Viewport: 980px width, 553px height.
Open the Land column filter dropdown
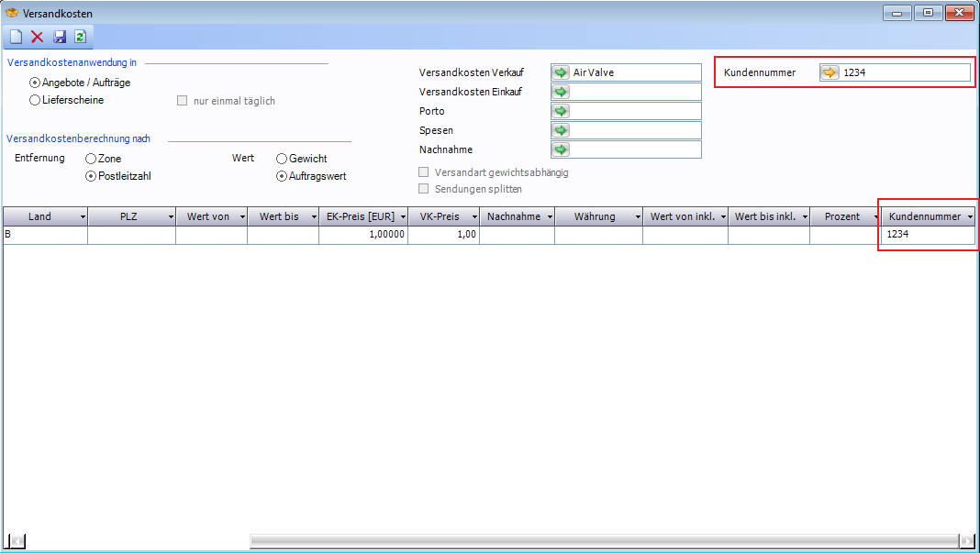click(83, 217)
